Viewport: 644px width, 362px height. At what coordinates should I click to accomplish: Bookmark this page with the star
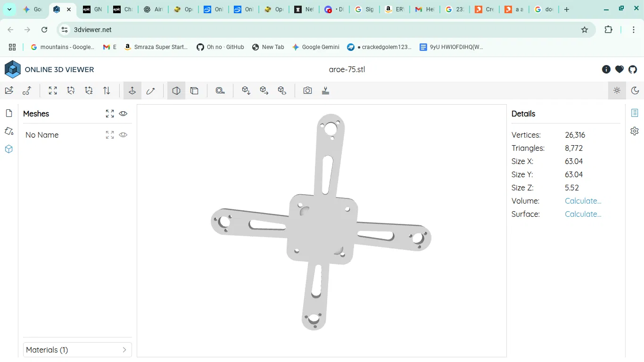coord(585,30)
